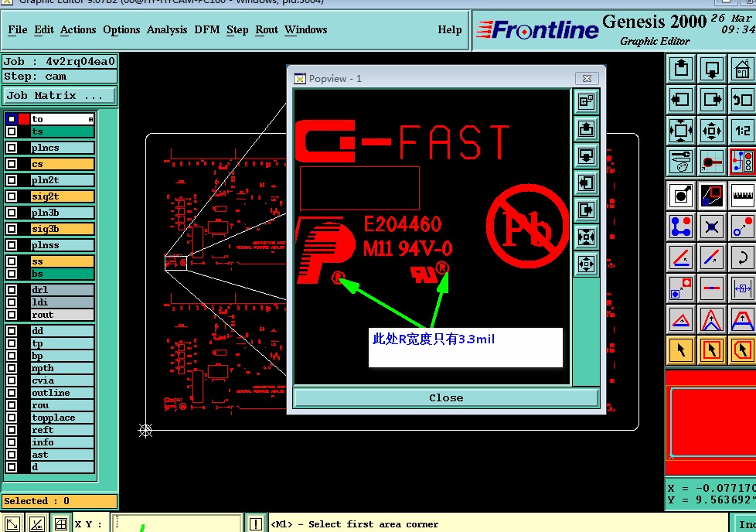Open the popview zoom window icon
The image size is (756, 532).
coord(712,196)
